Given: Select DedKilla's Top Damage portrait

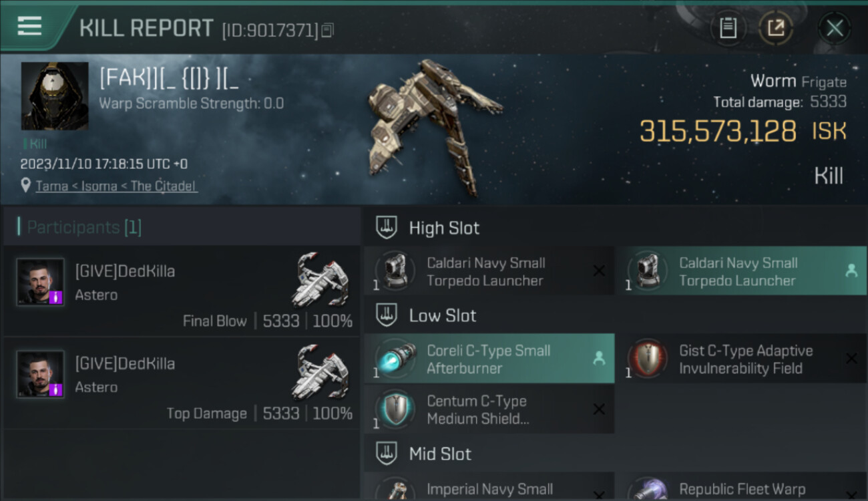Looking at the screenshot, I should (x=40, y=374).
